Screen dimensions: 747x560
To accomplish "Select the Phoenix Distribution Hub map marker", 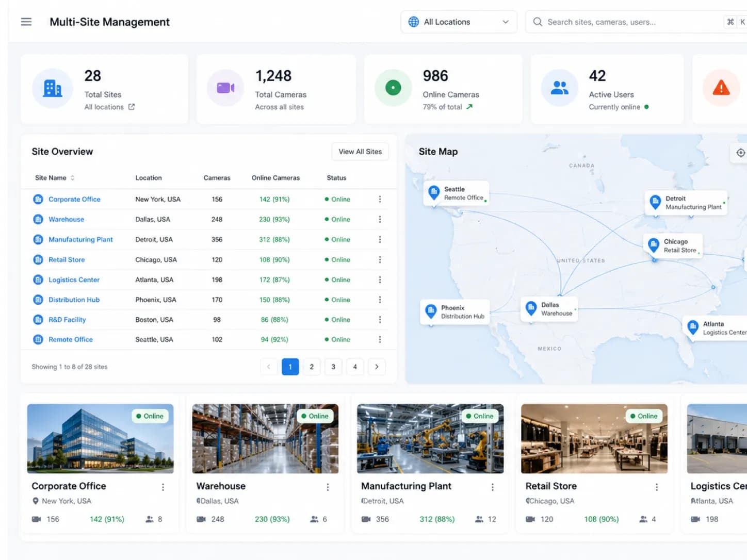I will [455, 312].
